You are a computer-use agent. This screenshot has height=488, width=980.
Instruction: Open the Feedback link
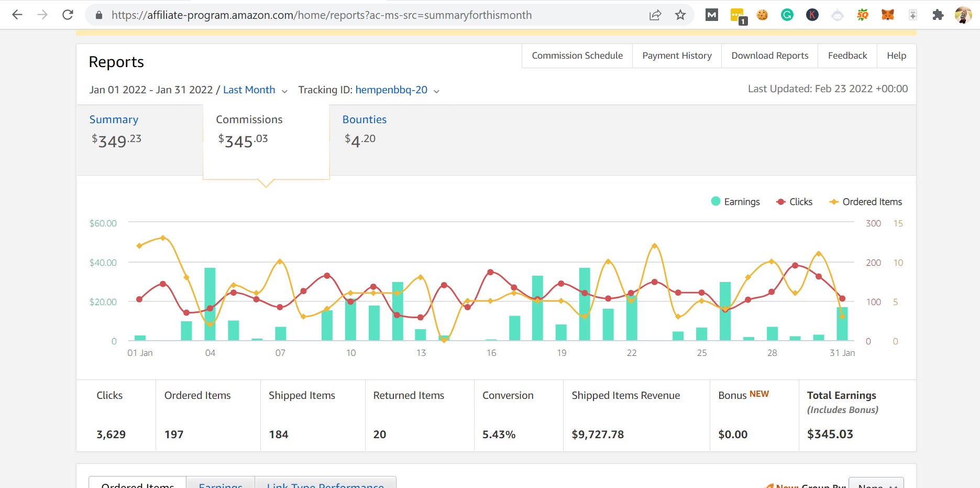[847, 56]
